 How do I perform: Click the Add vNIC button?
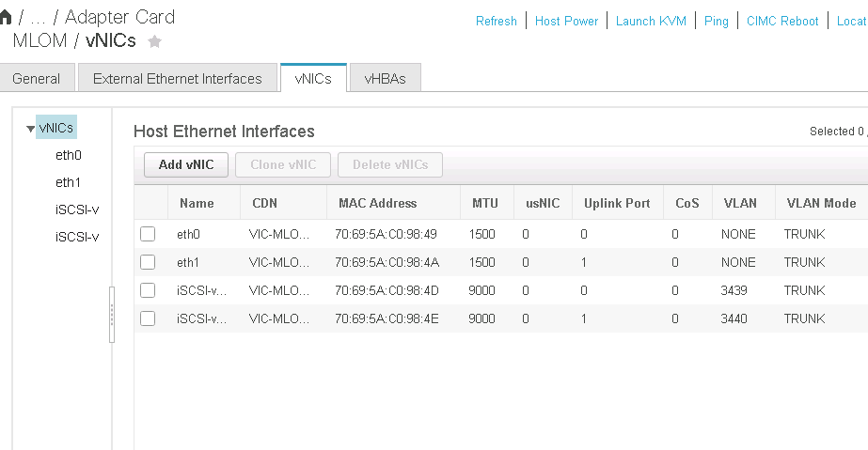pyautogui.click(x=186, y=165)
